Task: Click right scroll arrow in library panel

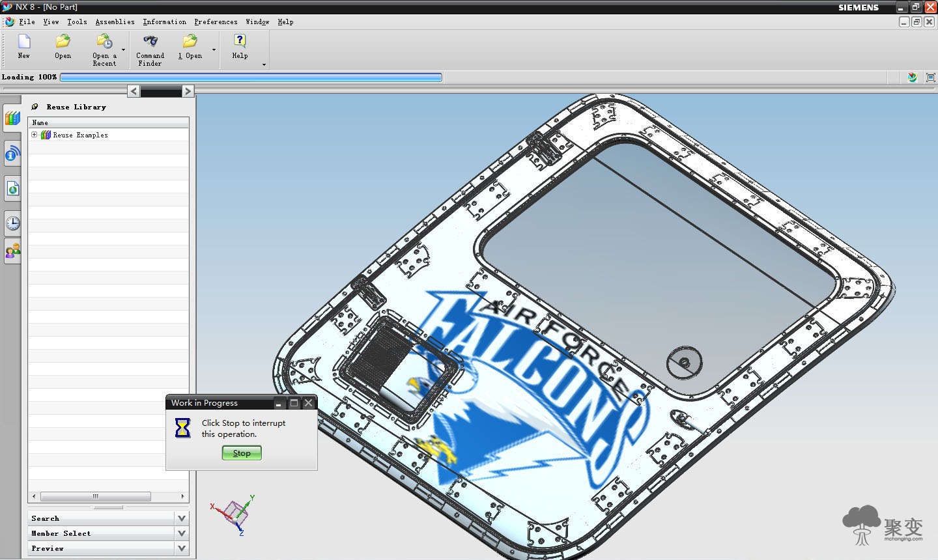Action: pyautogui.click(x=182, y=496)
